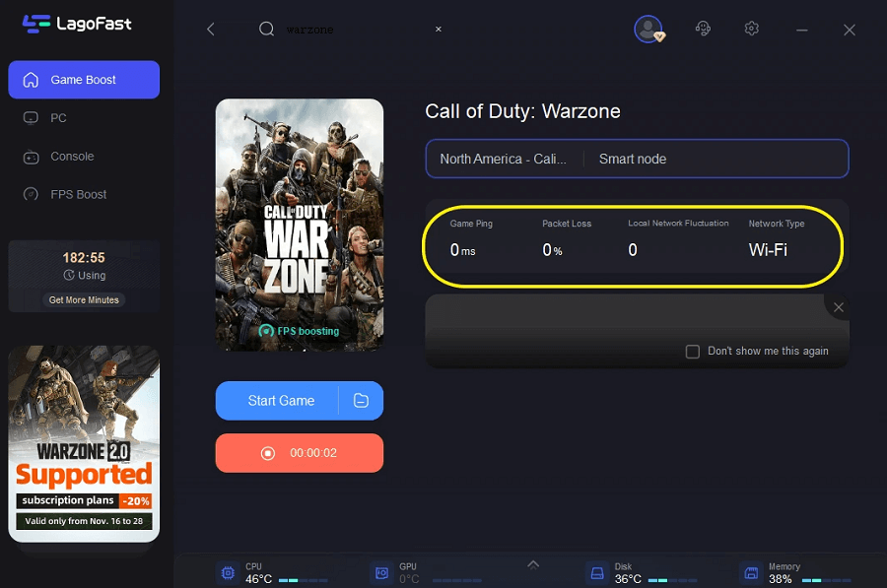This screenshot has width=887, height=588.
Task: Dismiss the notification panel with X
Action: point(839,307)
